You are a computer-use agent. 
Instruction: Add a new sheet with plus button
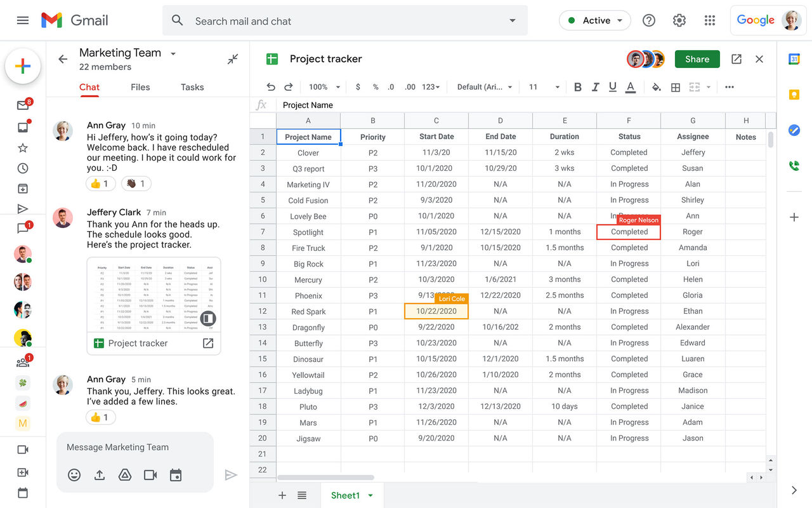point(282,495)
